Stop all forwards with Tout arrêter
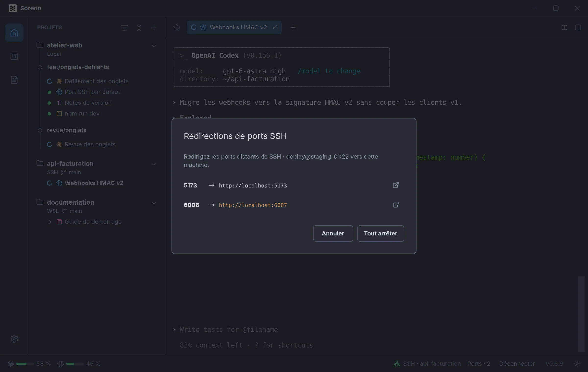 coord(380,233)
